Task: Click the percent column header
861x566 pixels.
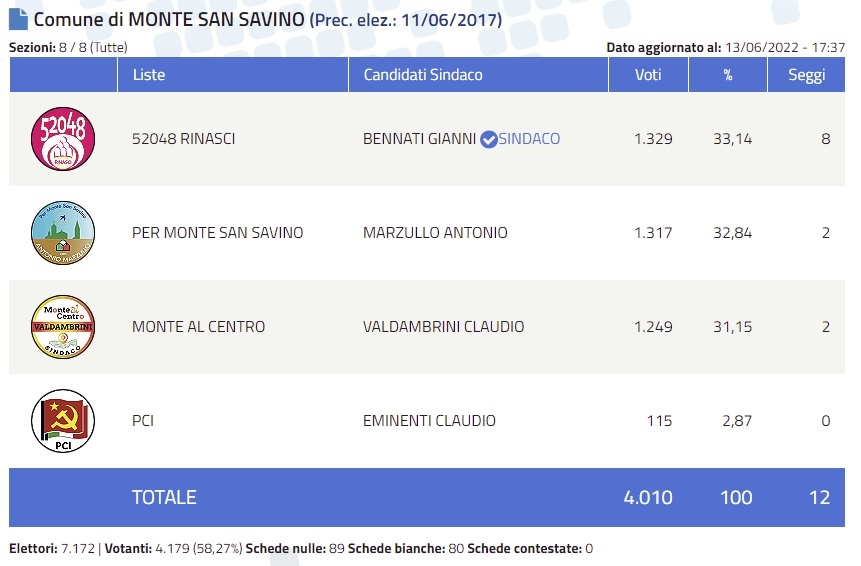Action: tap(728, 75)
